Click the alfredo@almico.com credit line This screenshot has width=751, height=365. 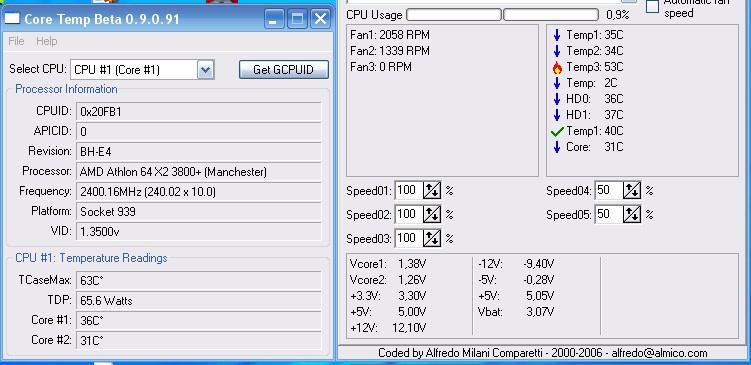coord(543,354)
